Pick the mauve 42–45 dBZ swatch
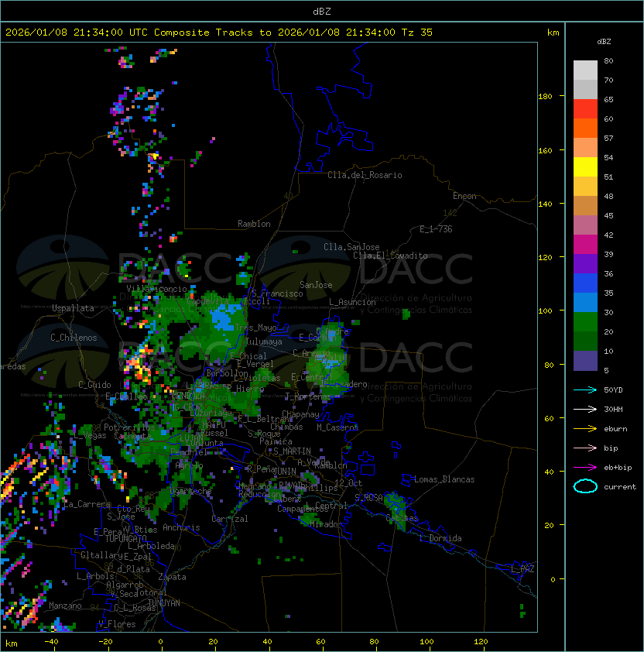The height and width of the screenshot is (652, 644). point(585,225)
